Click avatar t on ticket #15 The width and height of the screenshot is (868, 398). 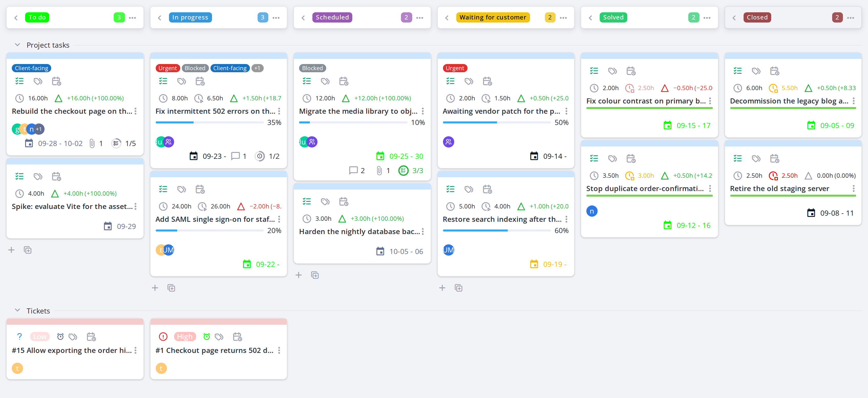pyautogui.click(x=17, y=368)
